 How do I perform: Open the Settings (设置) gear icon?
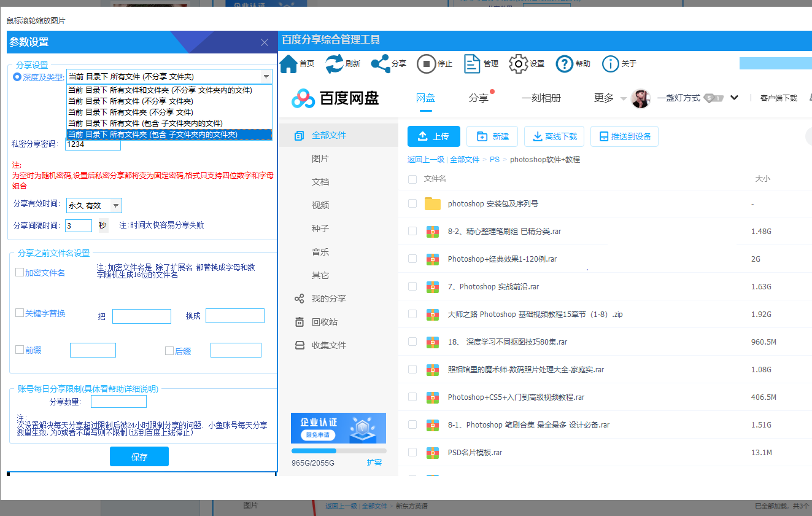(519, 63)
